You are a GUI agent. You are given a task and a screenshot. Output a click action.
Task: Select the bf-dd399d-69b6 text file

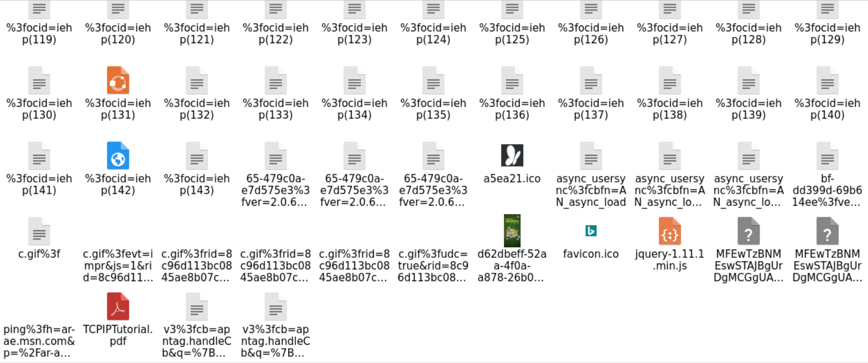click(x=828, y=155)
